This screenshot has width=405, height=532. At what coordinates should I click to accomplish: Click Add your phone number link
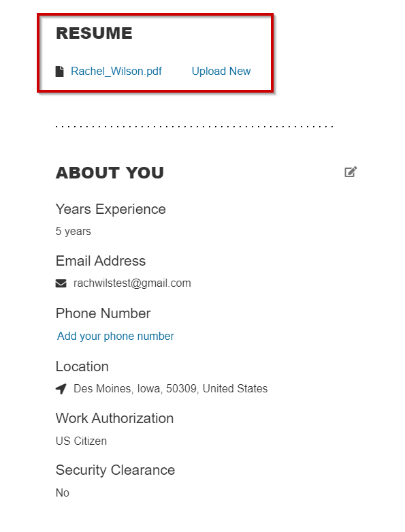click(116, 336)
